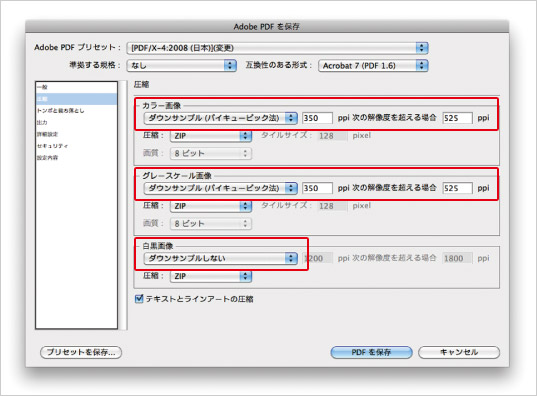Click the グレースケール画像 525 ppi threshold field
The width and height of the screenshot is (537, 396).
(457, 188)
